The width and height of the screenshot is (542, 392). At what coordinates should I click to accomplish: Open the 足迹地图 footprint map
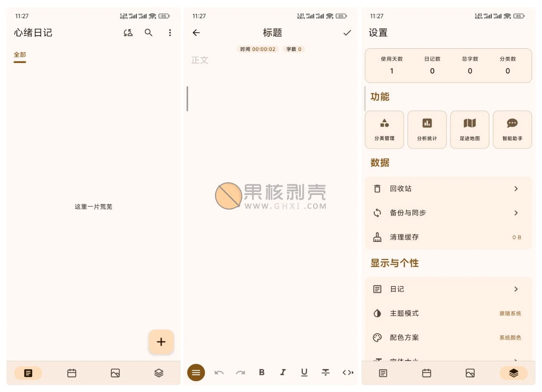470,130
